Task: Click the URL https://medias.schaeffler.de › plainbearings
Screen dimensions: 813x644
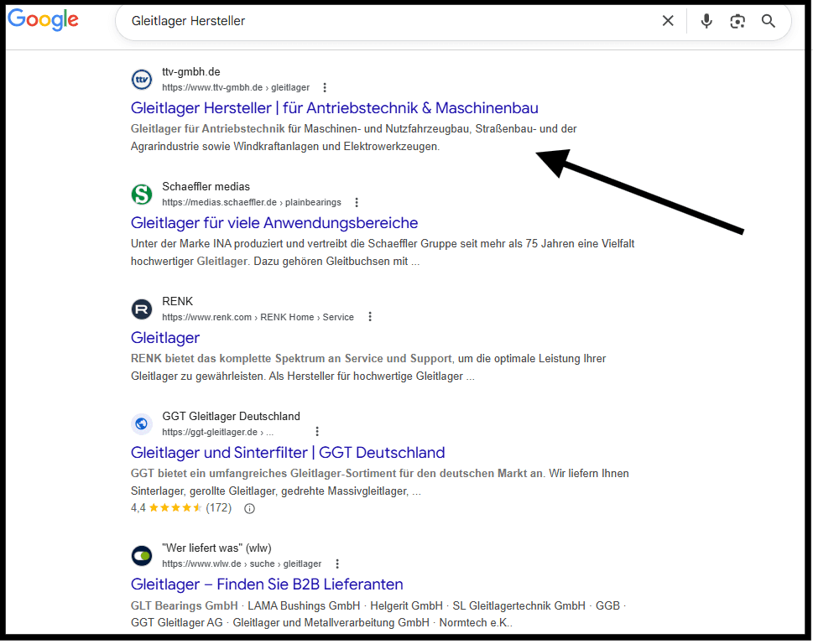Action: click(252, 203)
